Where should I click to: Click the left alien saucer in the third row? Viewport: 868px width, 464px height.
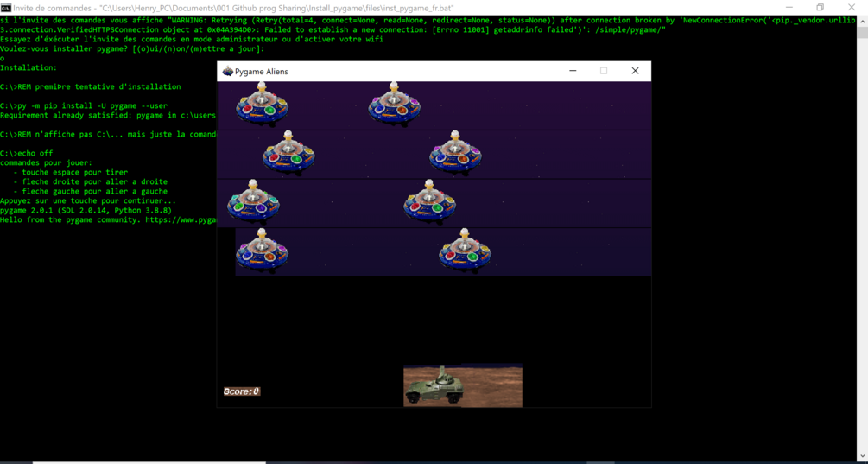click(253, 201)
